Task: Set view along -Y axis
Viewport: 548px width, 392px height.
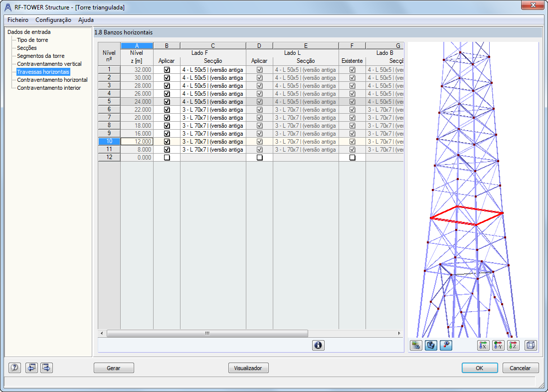Action: click(x=498, y=346)
